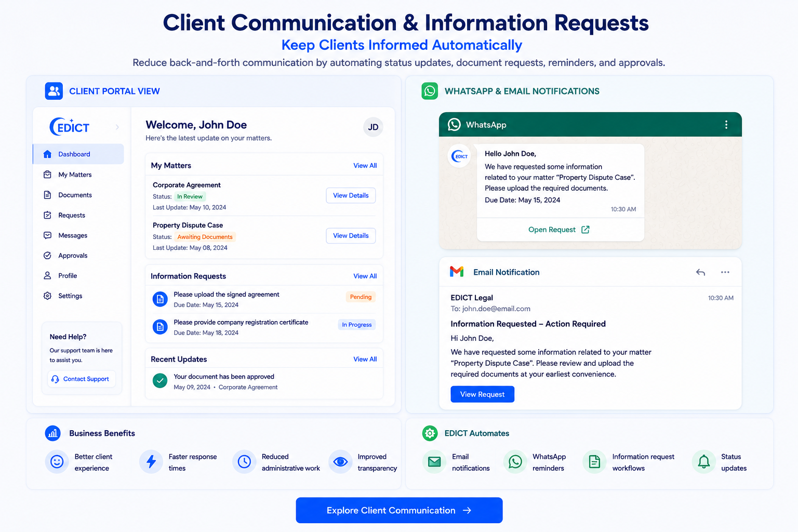Click the Documents page icon in the sidebar
The width and height of the screenshot is (798, 532).
pyautogui.click(x=47, y=195)
